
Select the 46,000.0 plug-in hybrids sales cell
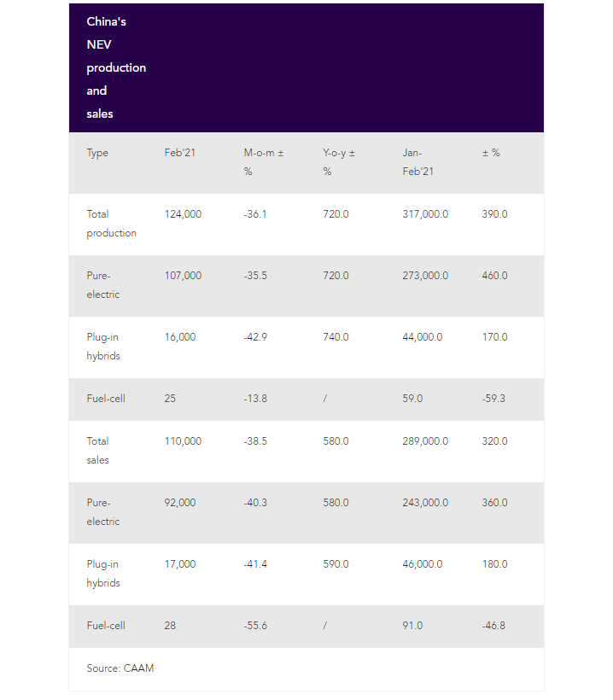pos(422,564)
